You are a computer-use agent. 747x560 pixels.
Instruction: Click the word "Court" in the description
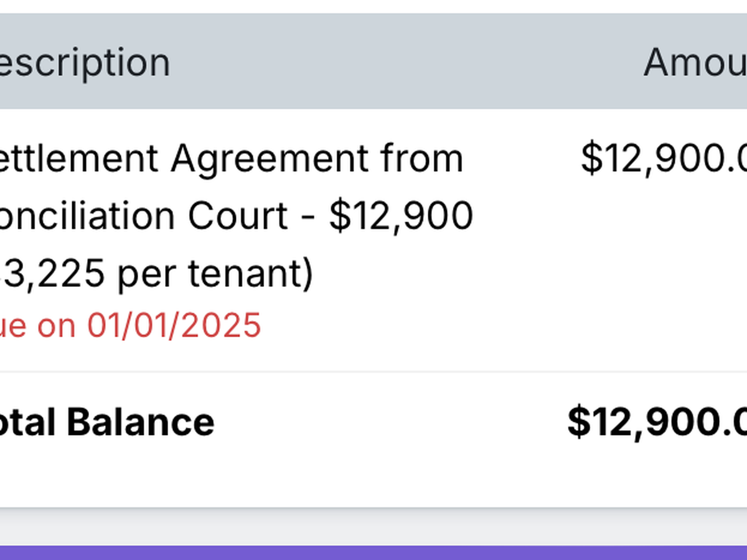point(238,216)
